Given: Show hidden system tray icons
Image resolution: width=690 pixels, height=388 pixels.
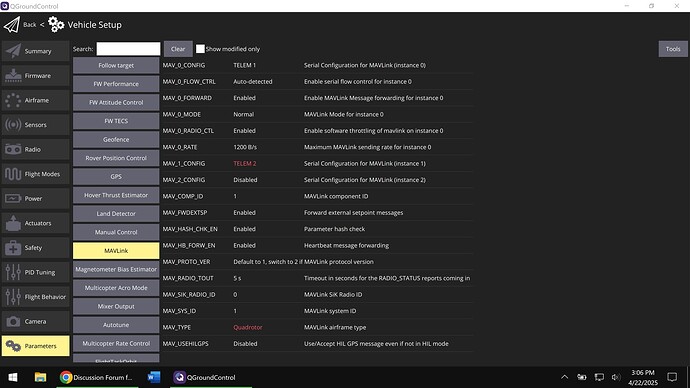Looking at the screenshot, I should (565, 377).
